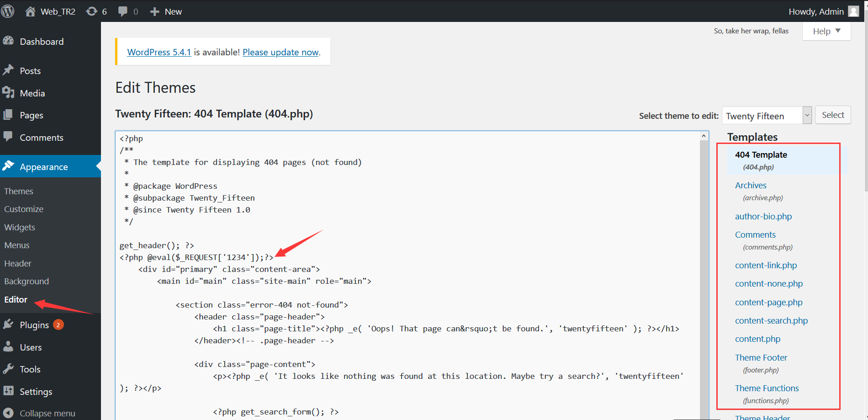The image size is (868, 420).
Task: Open content-none.php template
Action: (769, 283)
